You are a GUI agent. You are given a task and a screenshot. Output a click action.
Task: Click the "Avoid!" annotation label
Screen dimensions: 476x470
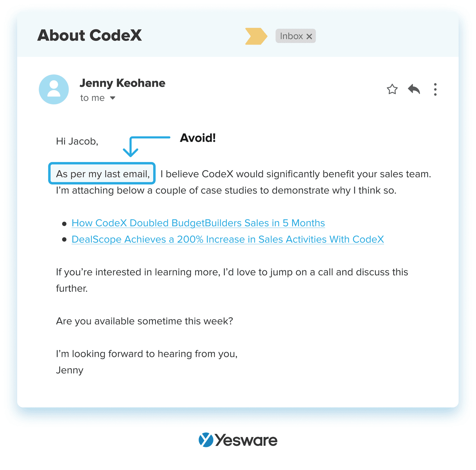tap(198, 138)
